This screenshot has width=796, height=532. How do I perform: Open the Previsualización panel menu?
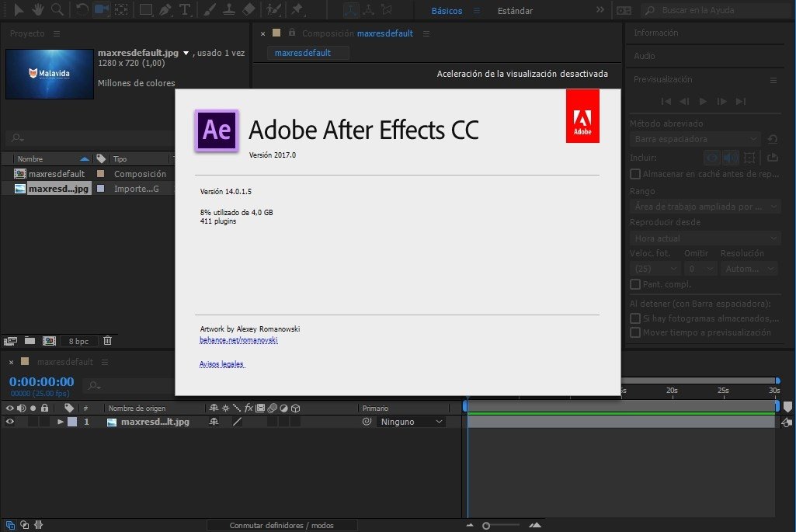(x=773, y=80)
